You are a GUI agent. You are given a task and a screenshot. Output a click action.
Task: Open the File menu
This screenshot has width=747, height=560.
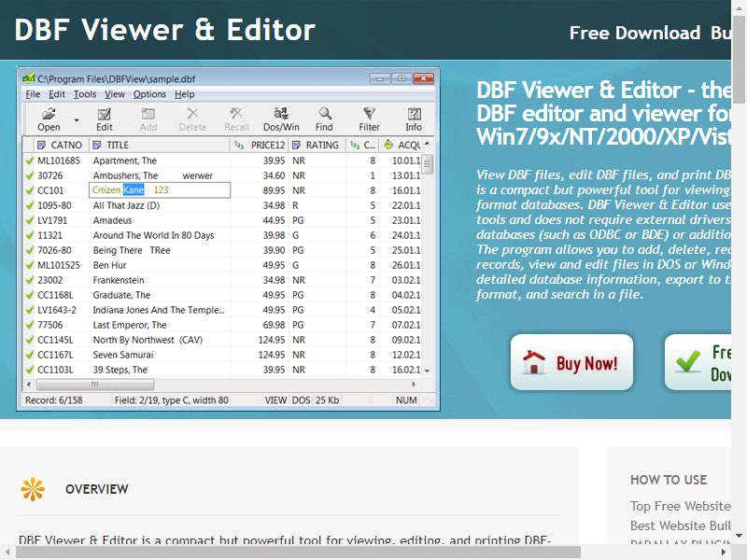(x=33, y=94)
